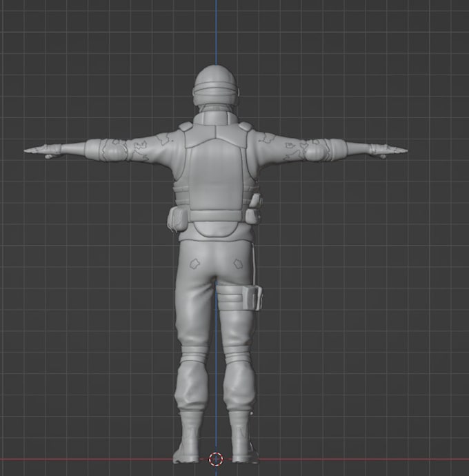Click the hip pouch on the belt's left side
Screen dimensions: 469x476
pyautogui.click(x=177, y=218)
